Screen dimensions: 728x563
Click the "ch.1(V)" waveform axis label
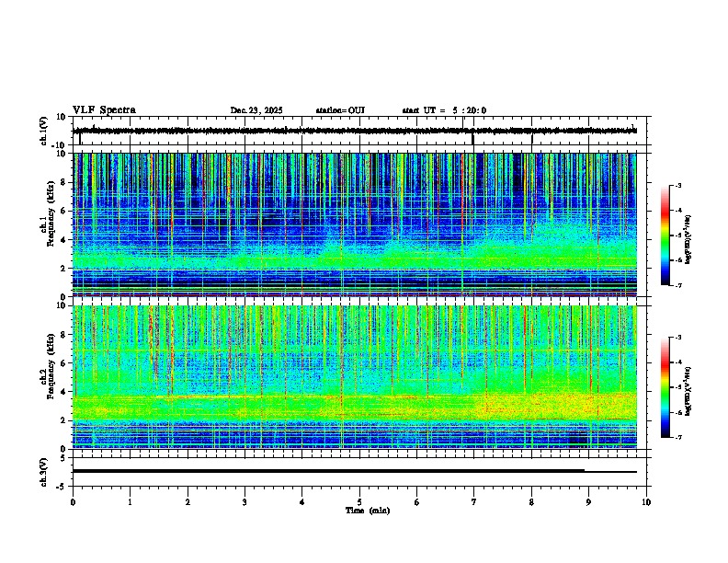click(44, 131)
